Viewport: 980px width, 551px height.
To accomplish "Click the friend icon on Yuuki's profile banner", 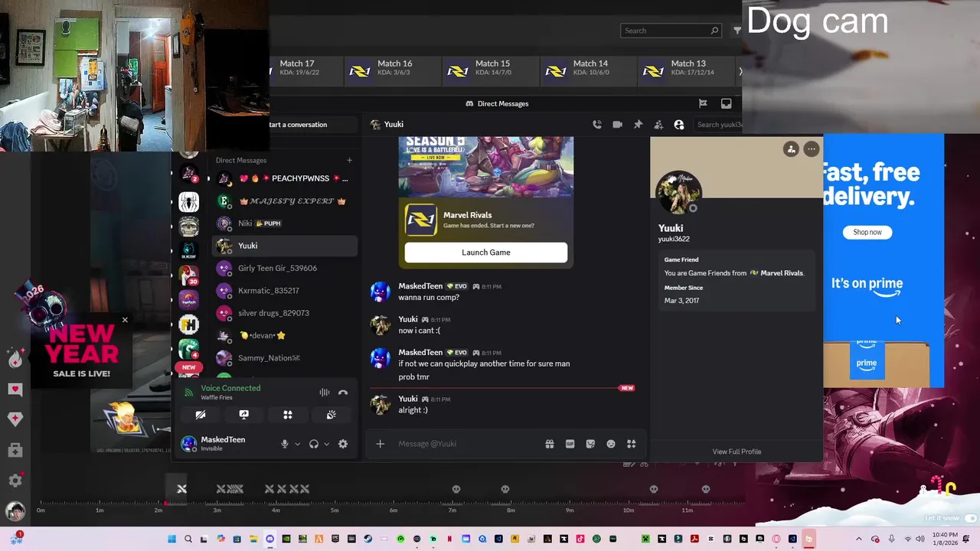I will (791, 149).
